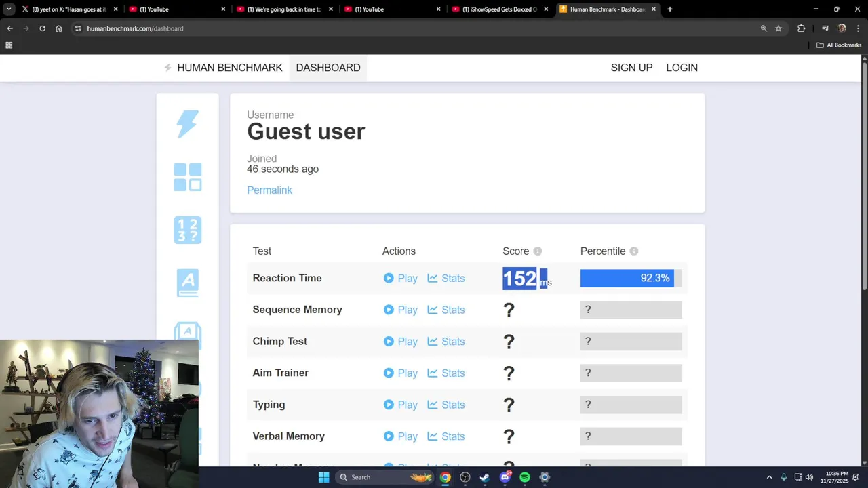Screen dimensions: 868x488
Task: Open tab search dropdown arrow
Action: pos(9,9)
